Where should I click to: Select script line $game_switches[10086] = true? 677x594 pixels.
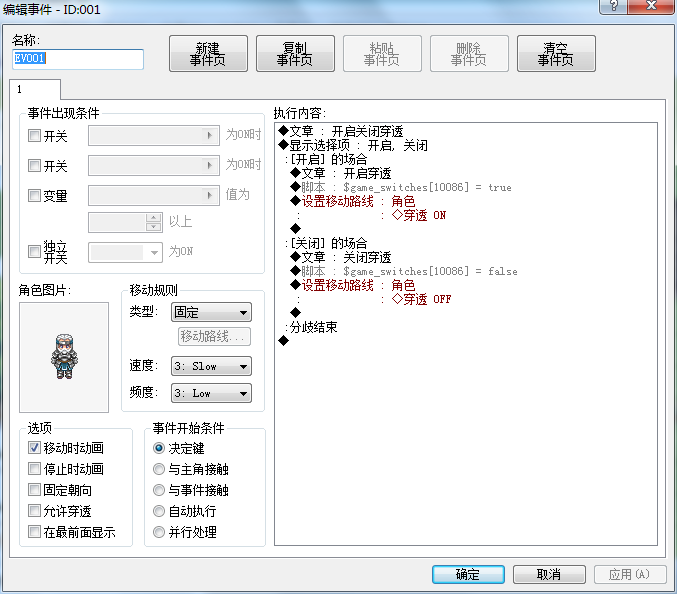pos(401,187)
